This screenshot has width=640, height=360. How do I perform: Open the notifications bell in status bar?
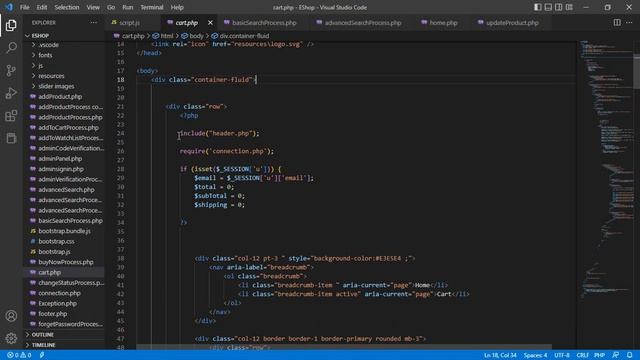[629, 355]
